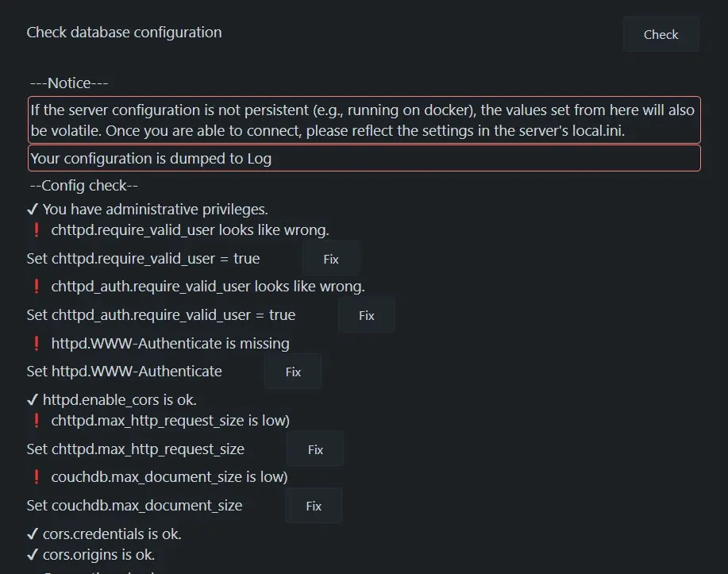
Task: Click checkmark beside cors.credentials is ok
Action: [x=33, y=534]
